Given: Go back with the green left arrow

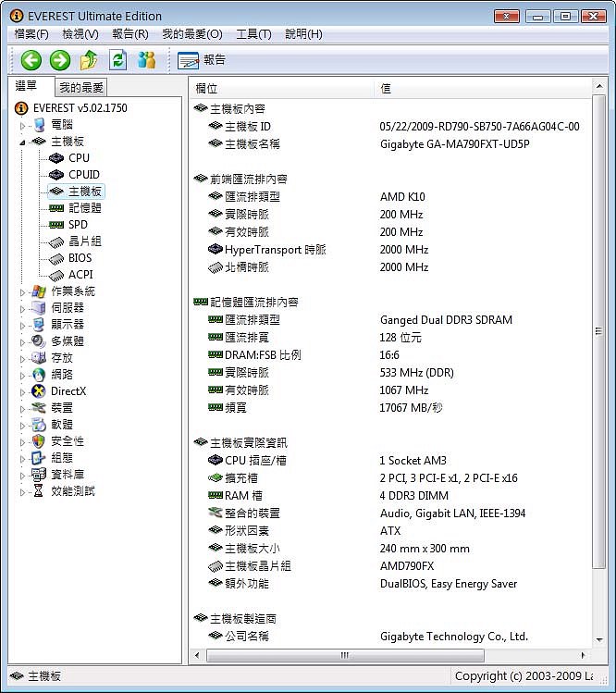Looking at the screenshot, I should 31,60.
